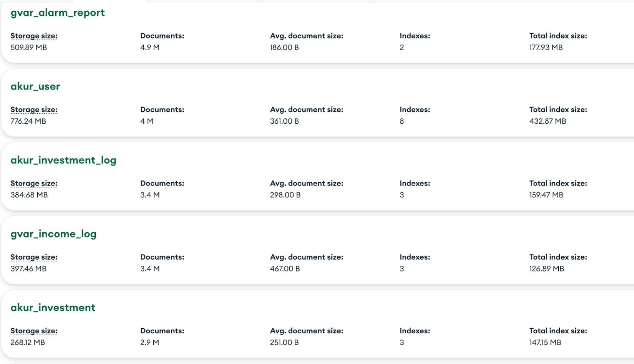Click the 2.9 M documents count

(149, 342)
